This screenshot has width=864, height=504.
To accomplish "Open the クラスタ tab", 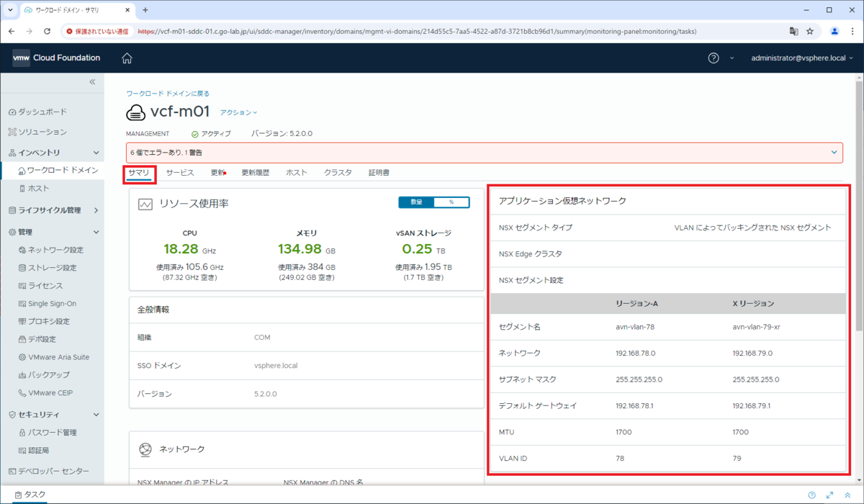I will 338,173.
